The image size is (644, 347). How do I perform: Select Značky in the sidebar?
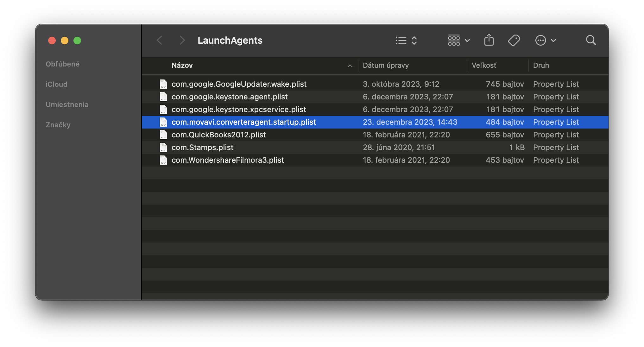coord(58,125)
